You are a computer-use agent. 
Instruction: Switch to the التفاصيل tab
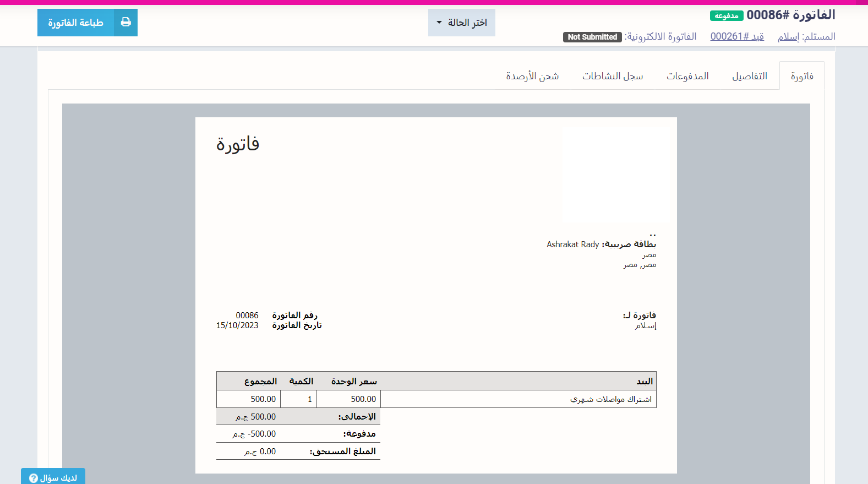coord(749,76)
